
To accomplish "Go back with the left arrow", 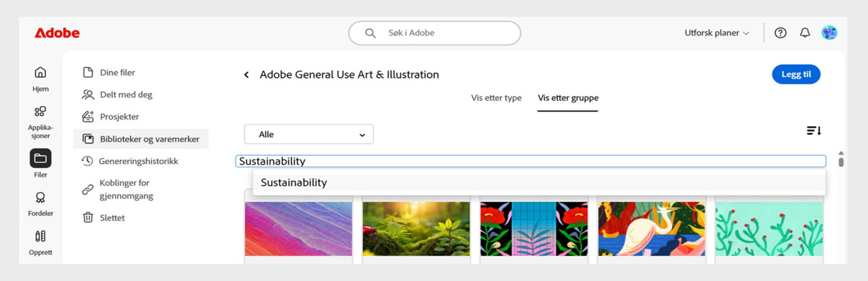I will click(x=246, y=75).
